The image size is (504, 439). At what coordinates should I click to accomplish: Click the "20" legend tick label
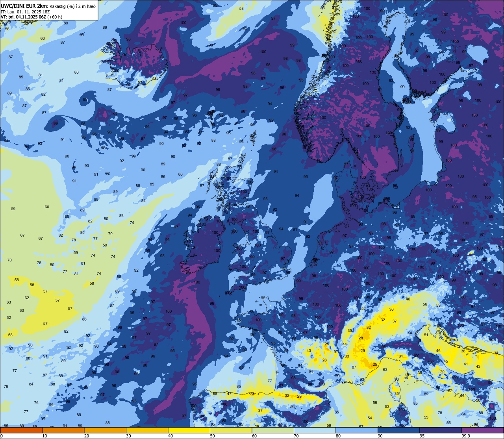[x=87, y=436]
